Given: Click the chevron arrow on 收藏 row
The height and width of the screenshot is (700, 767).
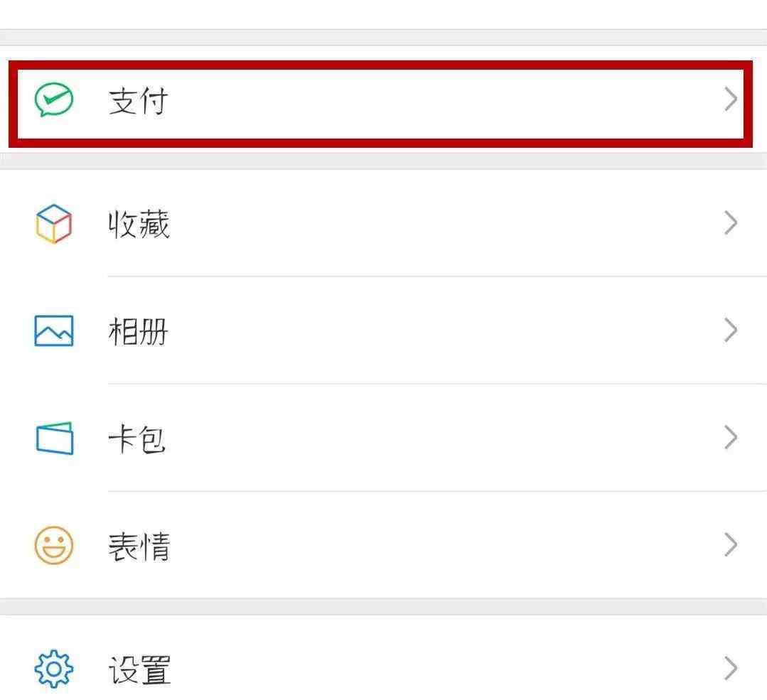Looking at the screenshot, I should 730,224.
